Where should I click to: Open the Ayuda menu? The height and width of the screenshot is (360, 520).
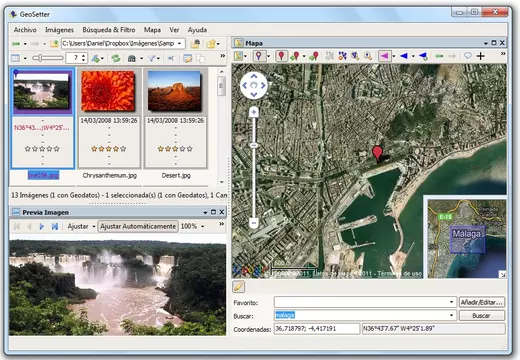pyautogui.click(x=197, y=30)
